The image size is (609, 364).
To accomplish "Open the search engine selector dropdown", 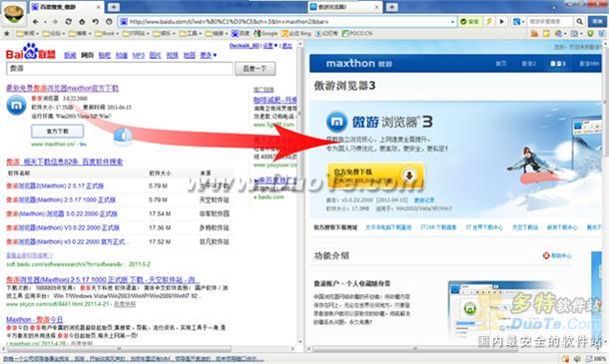I will (x=519, y=22).
